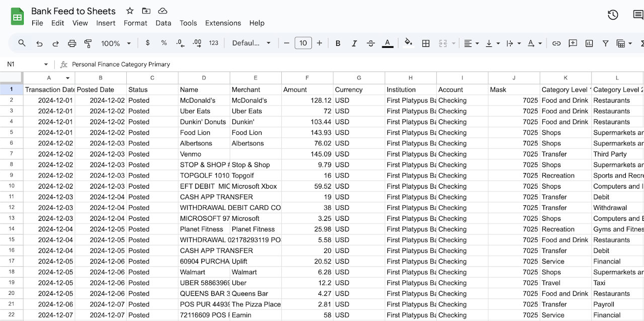644x321 pixels.
Task: Open the Format menu
Action: pos(135,23)
